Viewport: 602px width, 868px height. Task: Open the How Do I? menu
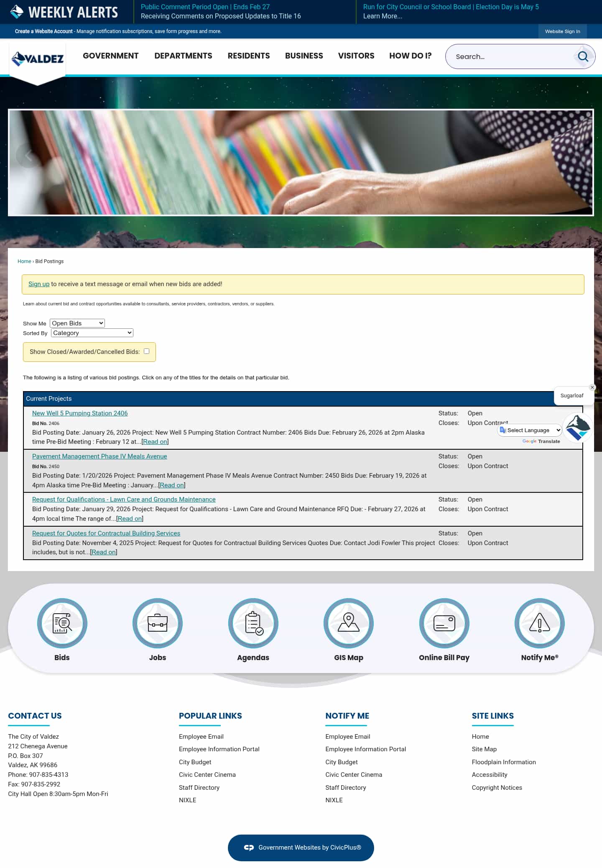[x=410, y=56]
